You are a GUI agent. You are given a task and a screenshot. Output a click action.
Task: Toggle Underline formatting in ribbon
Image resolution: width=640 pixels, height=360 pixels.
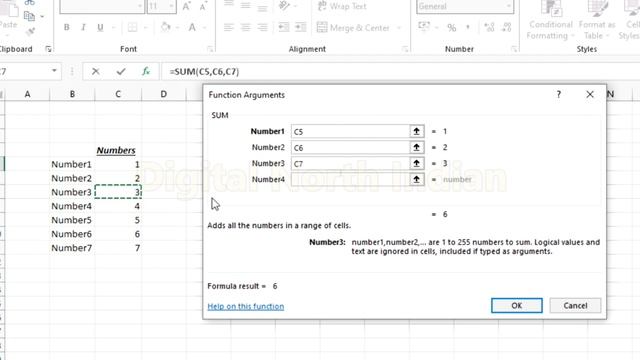[x=100, y=27]
